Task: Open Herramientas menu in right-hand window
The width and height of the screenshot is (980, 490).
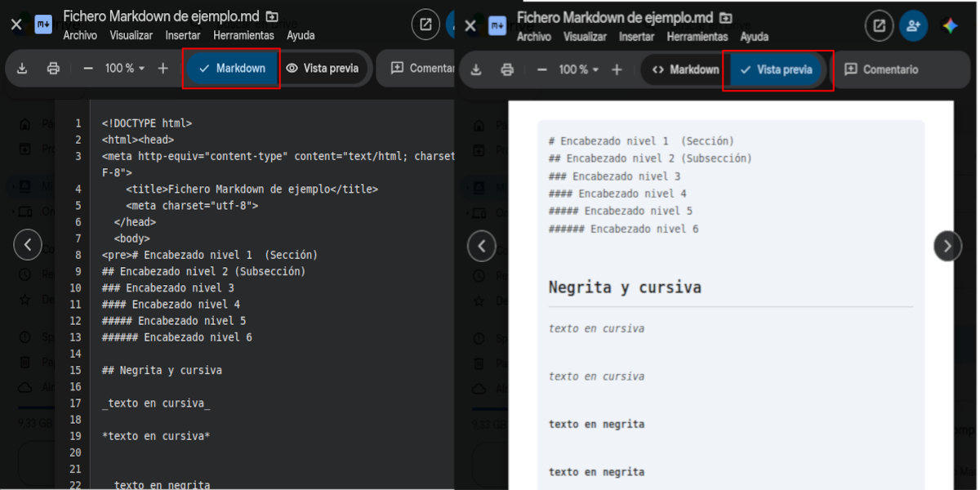Action: (x=697, y=37)
